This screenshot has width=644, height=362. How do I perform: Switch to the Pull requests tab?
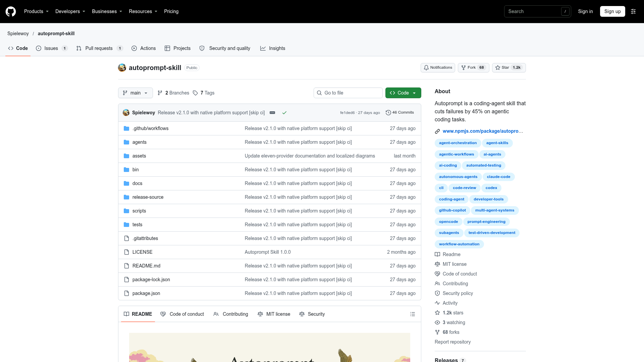[x=99, y=48]
